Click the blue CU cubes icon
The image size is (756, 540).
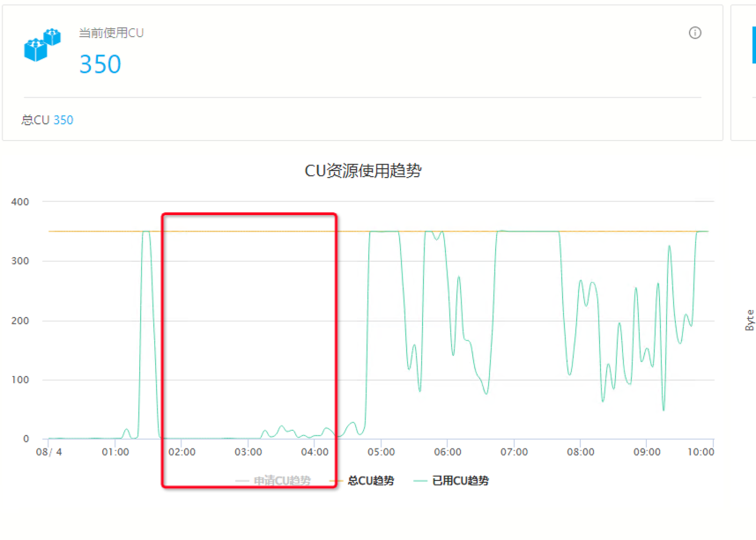coord(42,45)
